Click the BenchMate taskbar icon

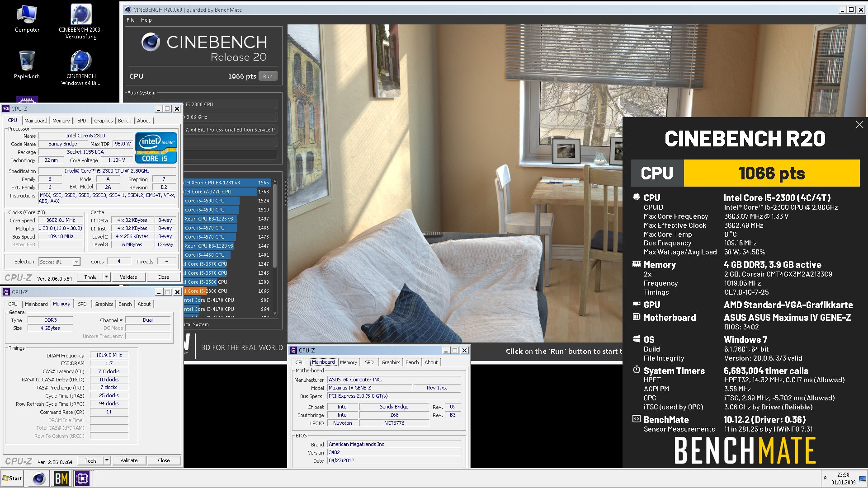[x=61, y=479]
